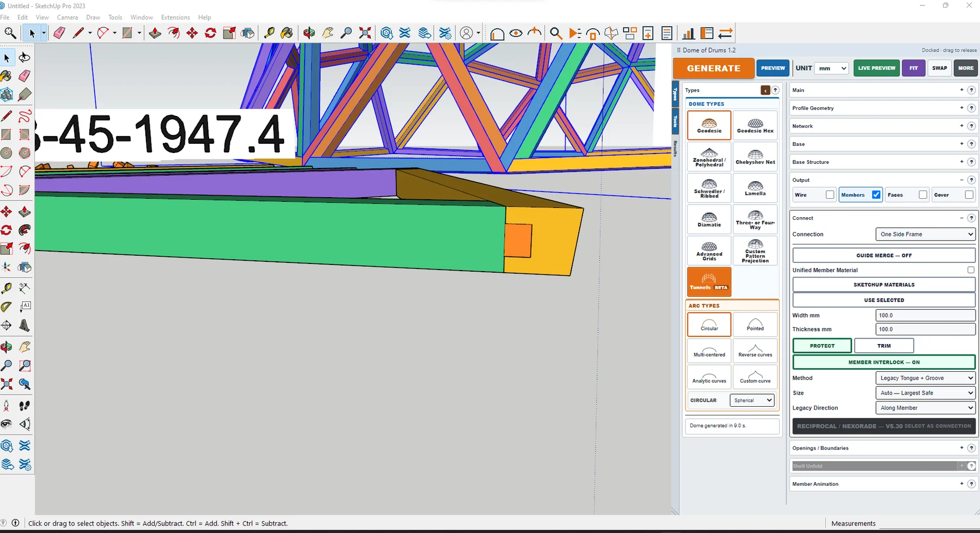This screenshot has width=980, height=533.
Task: Select the Geodesic Hex dome type
Action: point(755,125)
